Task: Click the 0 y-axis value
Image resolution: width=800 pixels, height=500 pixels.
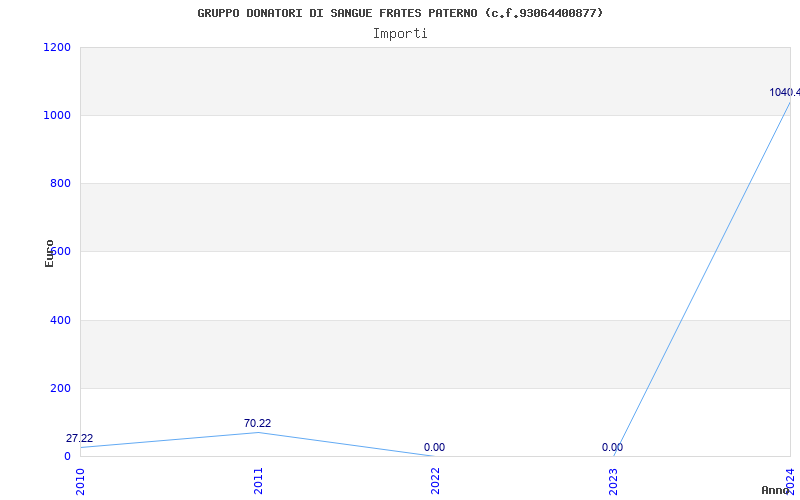Action: click(x=67, y=456)
